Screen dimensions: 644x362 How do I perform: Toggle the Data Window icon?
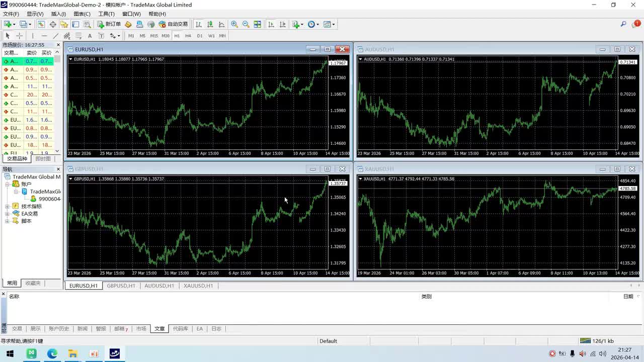click(x=53, y=24)
